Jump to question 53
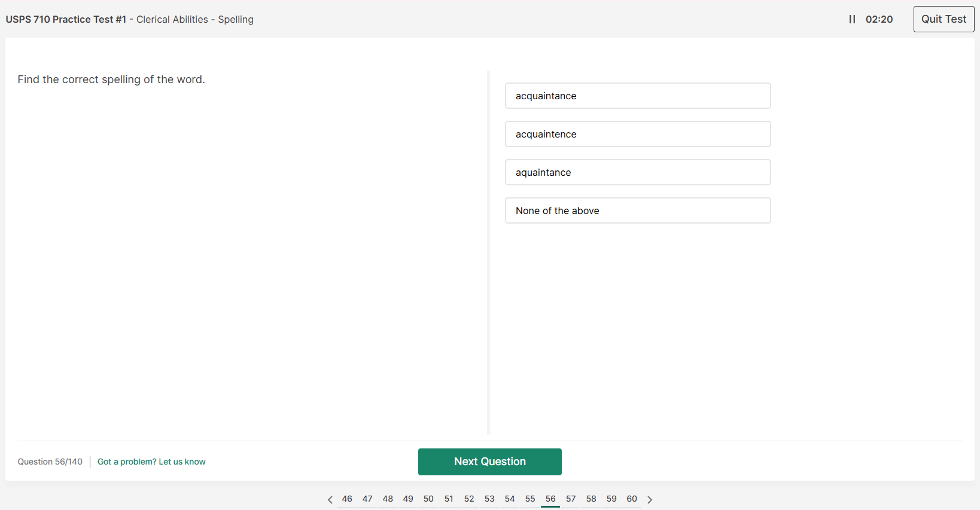This screenshot has height=510, width=980. pos(489,499)
